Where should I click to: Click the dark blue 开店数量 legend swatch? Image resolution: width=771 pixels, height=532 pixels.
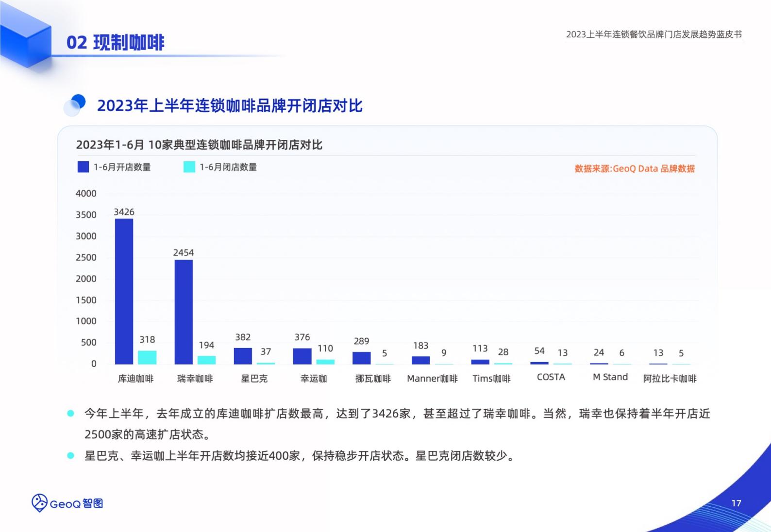pos(83,167)
